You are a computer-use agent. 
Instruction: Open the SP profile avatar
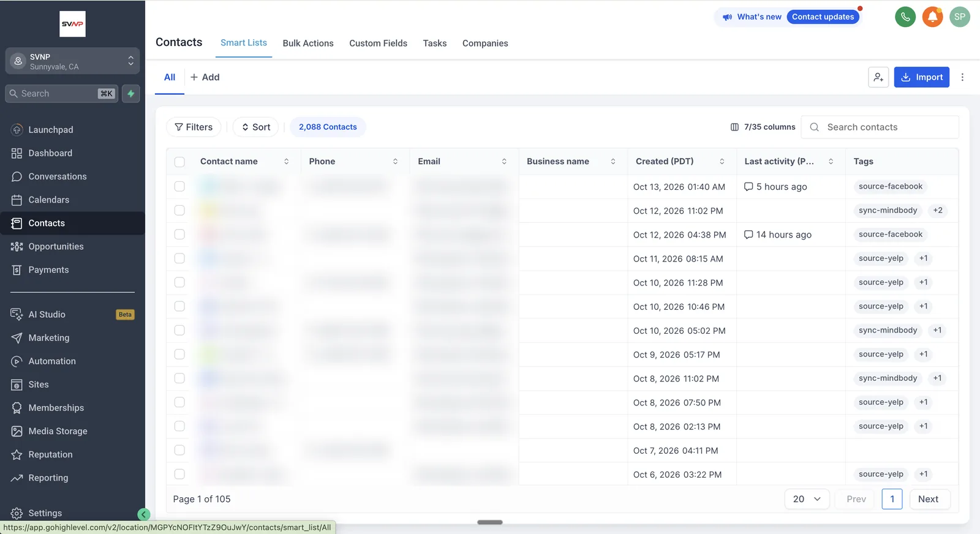(960, 17)
